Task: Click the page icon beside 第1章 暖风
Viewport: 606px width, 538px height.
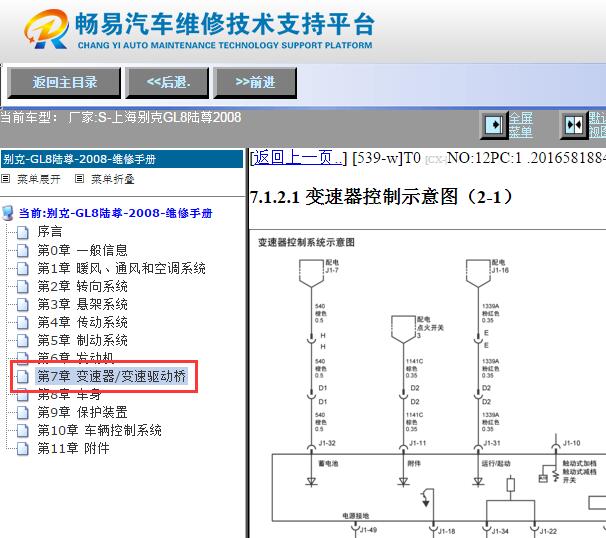Action: click(23, 269)
